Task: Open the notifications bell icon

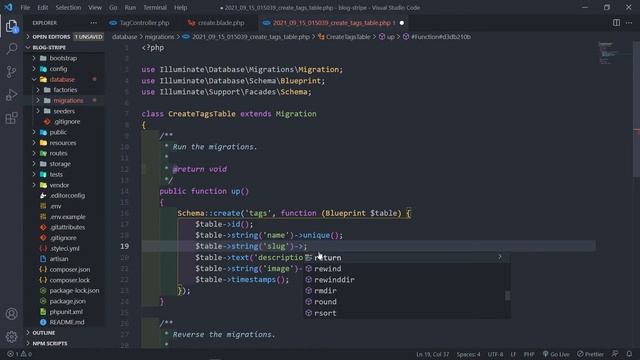Action: [629, 354]
